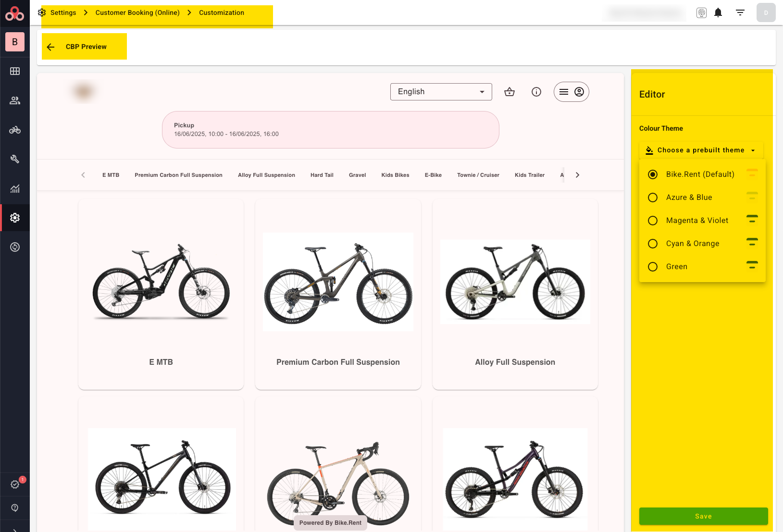Select Magenta & Violet theme radio
This screenshot has width=783, height=532.
click(653, 221)
